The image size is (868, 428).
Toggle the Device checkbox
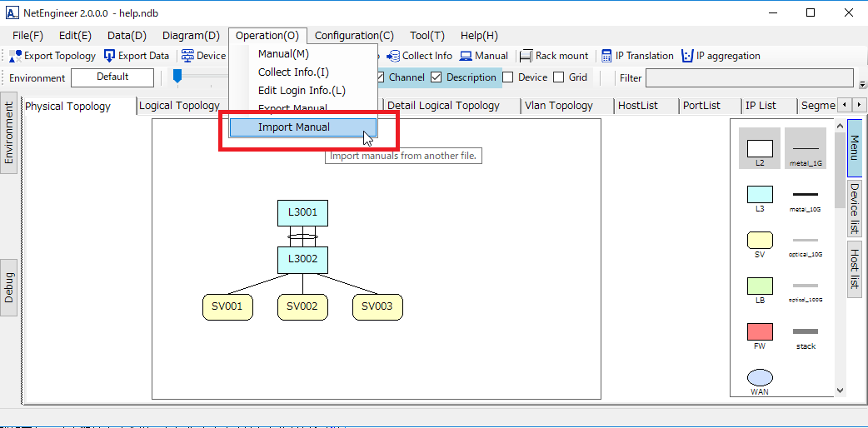tap(507, 77)
